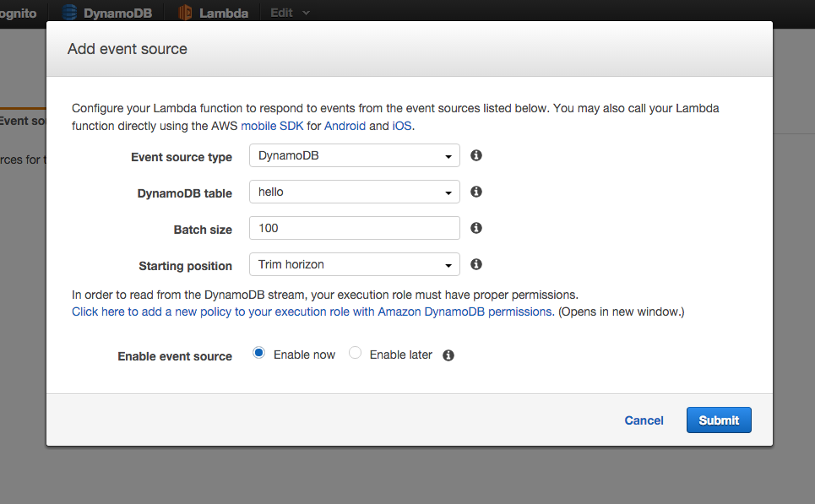Viewport: 815px width, 504px height.
Task: Click link to add DynamoDB permissions policy
Action: [x=312, y=312]
